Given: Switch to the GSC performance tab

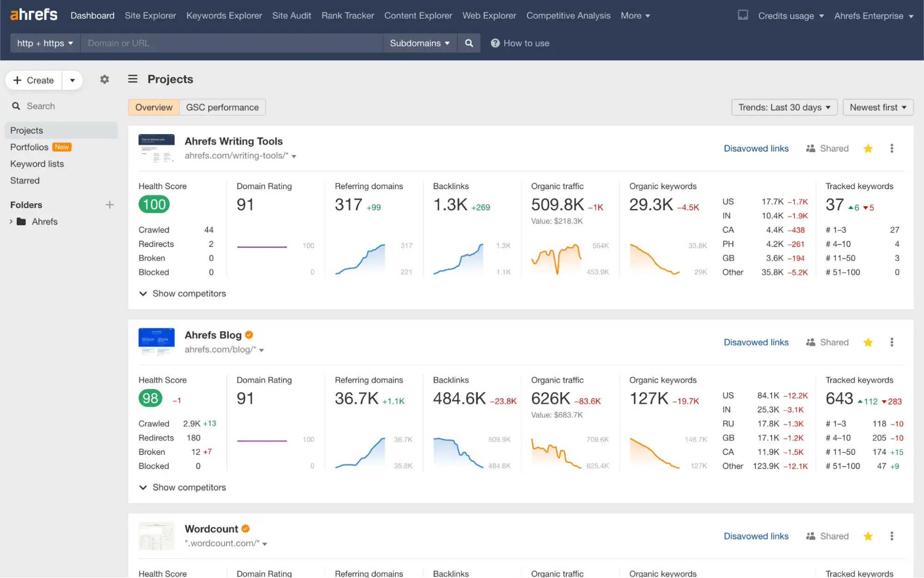Looking at the screenshot, I should 223,107.
